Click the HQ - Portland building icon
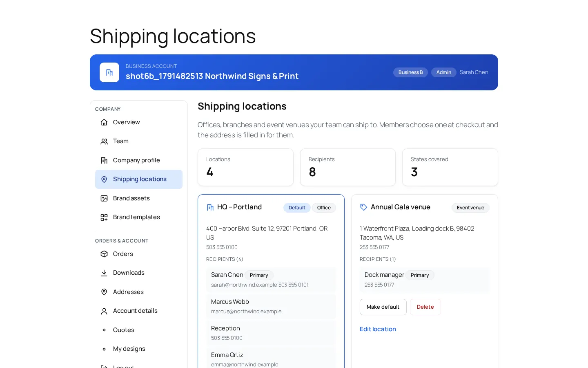Viewport: 588px width, 368px height. (x=210, y=207)
